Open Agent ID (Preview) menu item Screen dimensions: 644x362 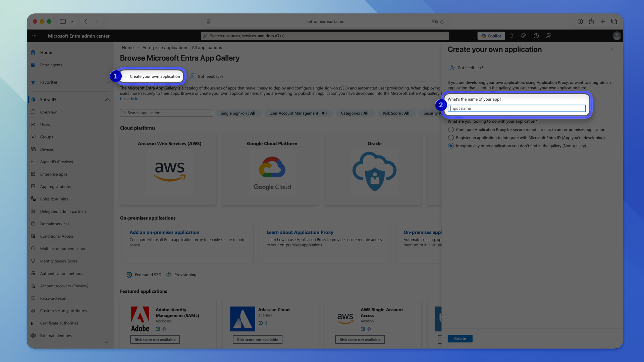click(56, 162)
